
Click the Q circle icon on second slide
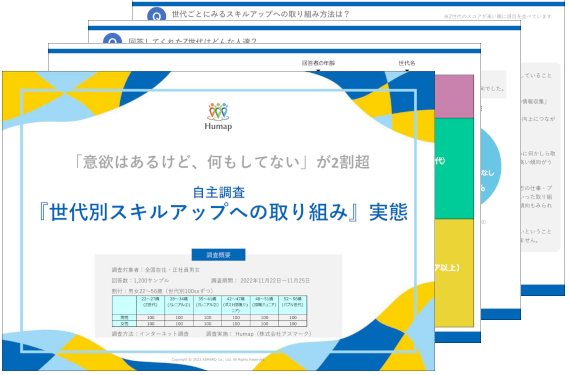[x=112, y=39]
